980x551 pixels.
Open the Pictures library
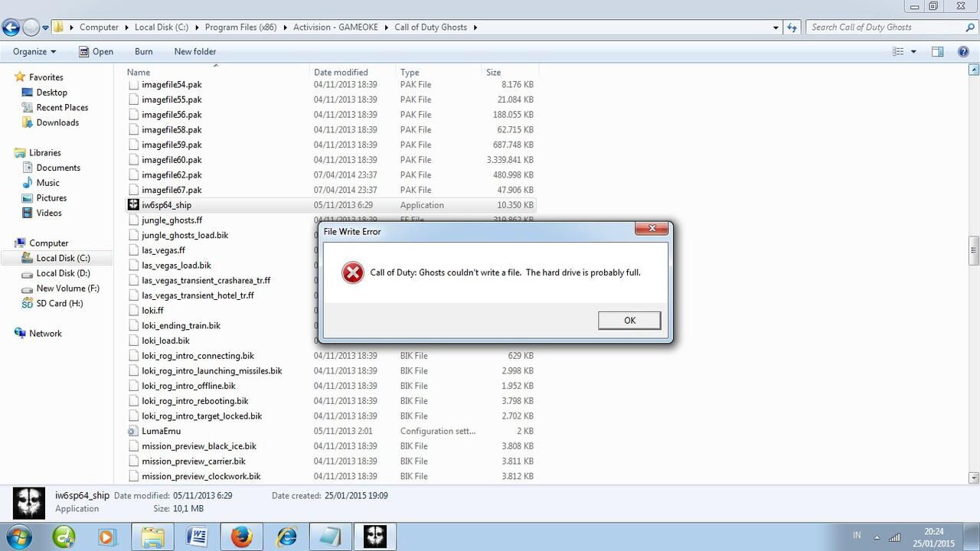click(x=51, y=198)
